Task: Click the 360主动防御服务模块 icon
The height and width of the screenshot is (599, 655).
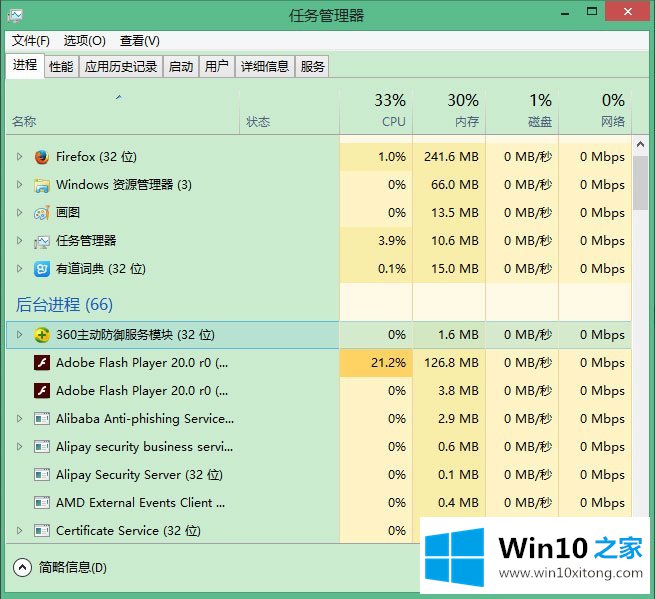Action: [x=42, y=335]
